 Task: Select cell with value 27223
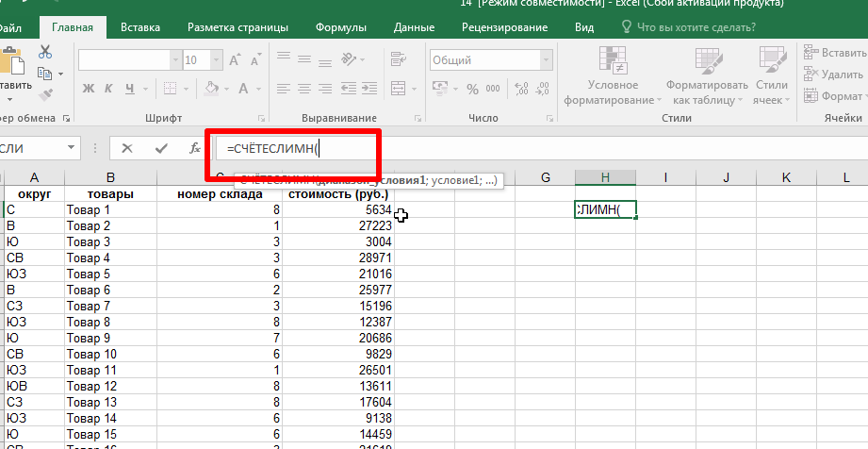pos(338,225)
